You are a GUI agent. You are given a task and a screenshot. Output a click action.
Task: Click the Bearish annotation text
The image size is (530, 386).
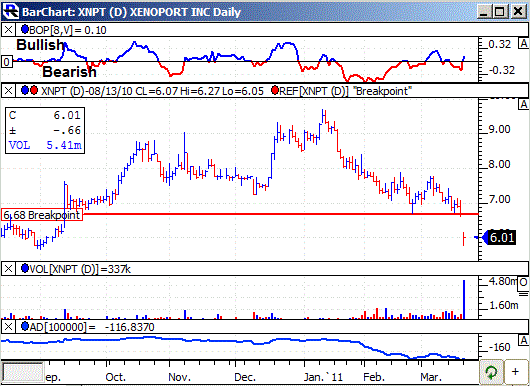[69, 72]
